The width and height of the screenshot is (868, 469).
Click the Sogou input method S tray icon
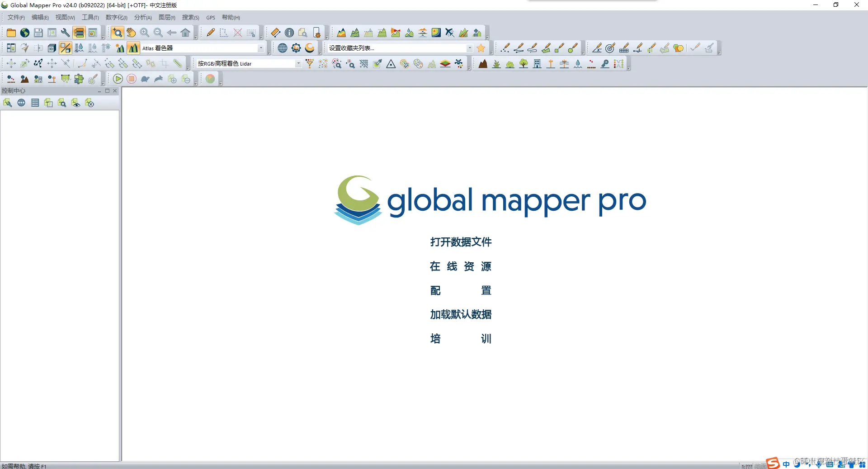773,464
